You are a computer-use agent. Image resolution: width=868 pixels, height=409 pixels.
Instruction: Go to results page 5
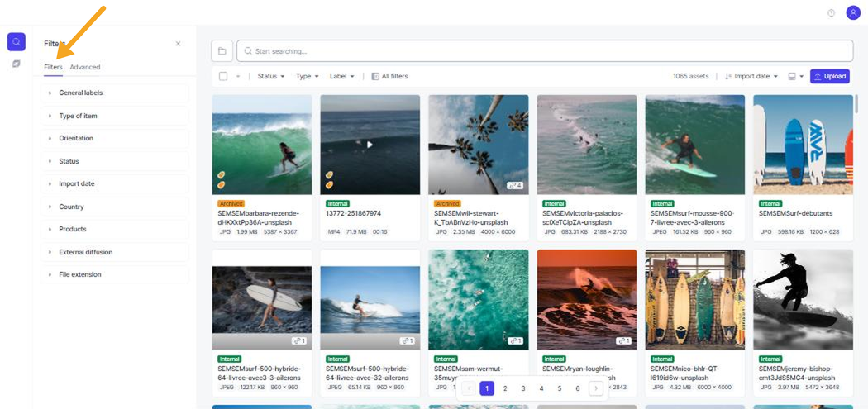pos(560,388)
